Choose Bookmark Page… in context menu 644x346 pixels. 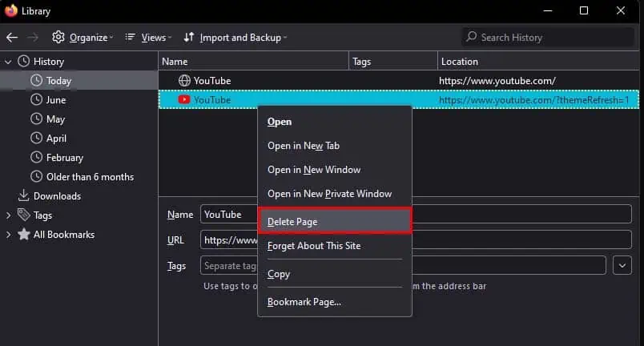point(335,302)
